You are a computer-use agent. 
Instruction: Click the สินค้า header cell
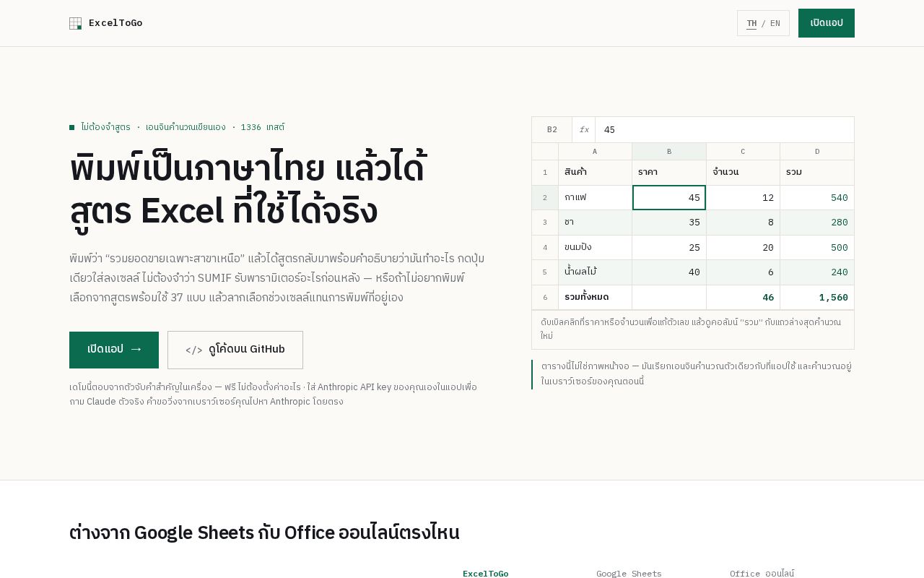pyautogui.click(x=595, y=173)
